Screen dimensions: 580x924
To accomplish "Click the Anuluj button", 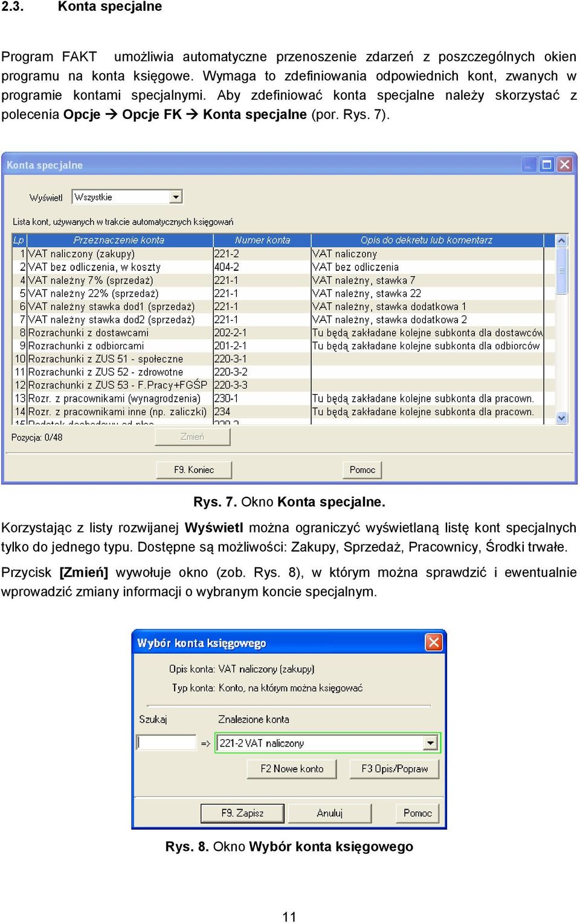I will (330, 813).
